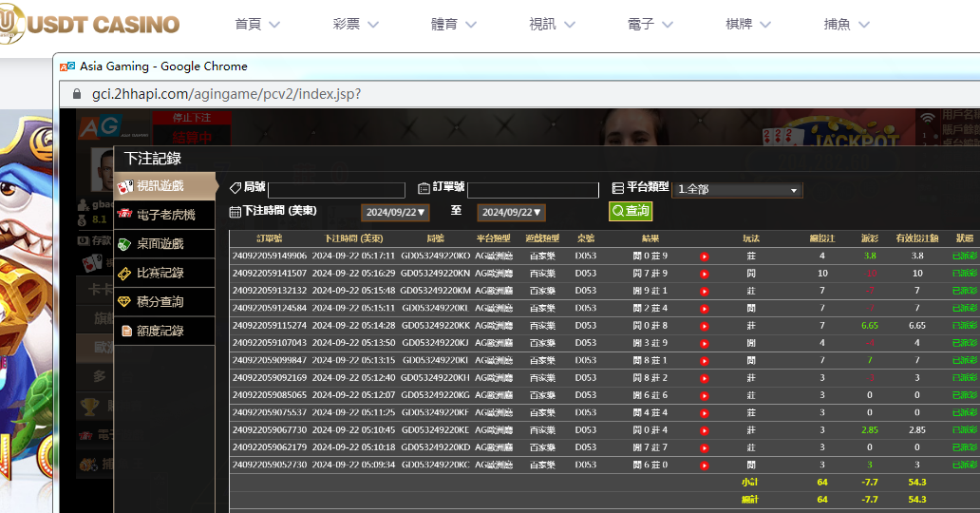
Task: Click the lock icon in Chrome's address bar
Action: coord(77,94)
